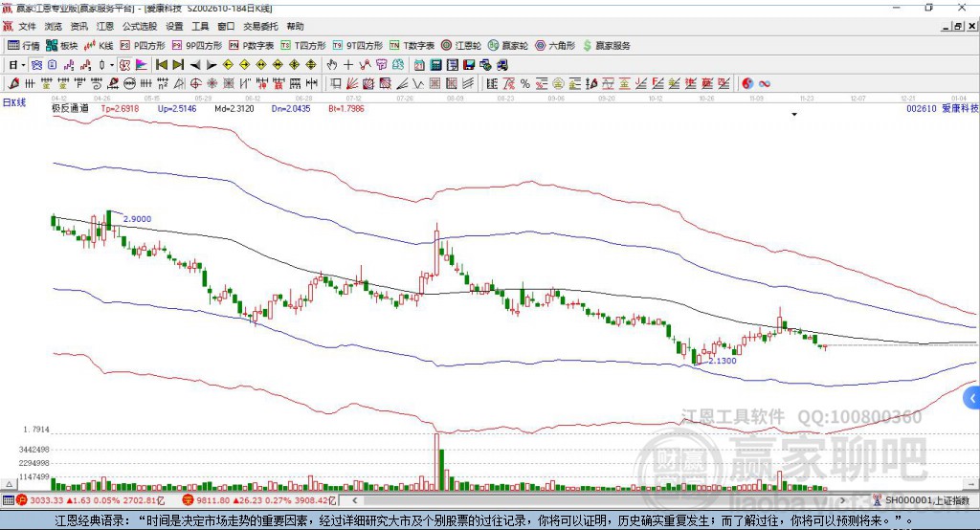The height and width of the screenshot is (530, 980).
Task: Open the calculator tool
Action: [x=435, y=65]
